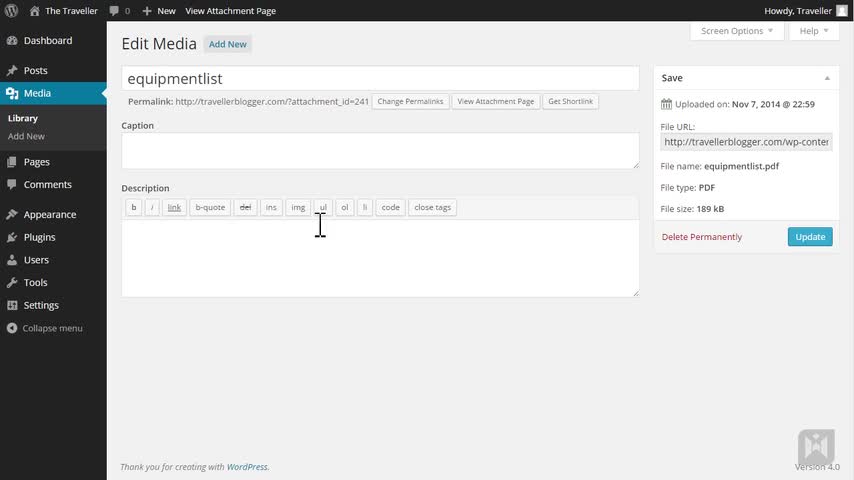Click the file name equipmentlist.pdf

[x=741, y=166]
